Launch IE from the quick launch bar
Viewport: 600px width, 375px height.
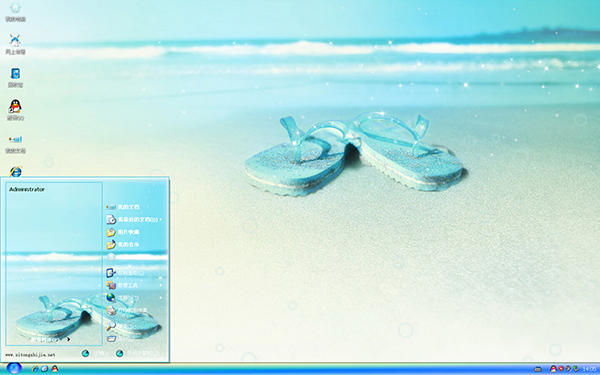point(35,369)
